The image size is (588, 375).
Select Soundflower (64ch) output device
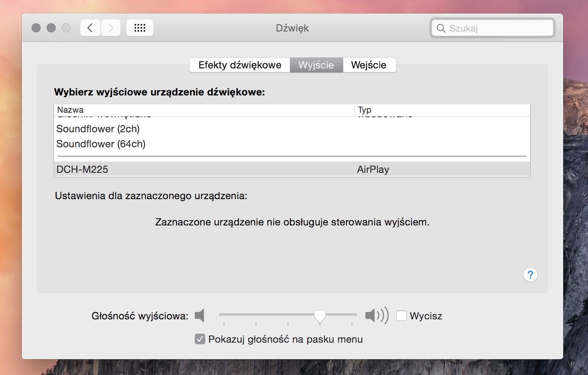point(292,144)
